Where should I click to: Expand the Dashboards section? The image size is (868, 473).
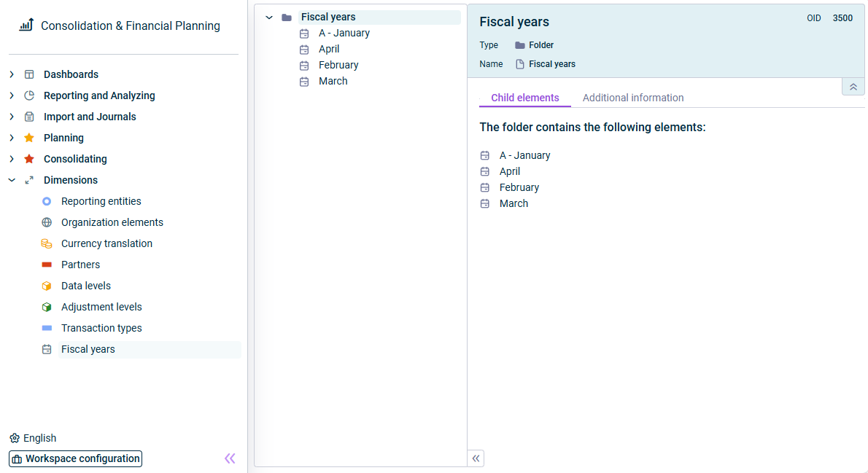click(x=12, y=74)
